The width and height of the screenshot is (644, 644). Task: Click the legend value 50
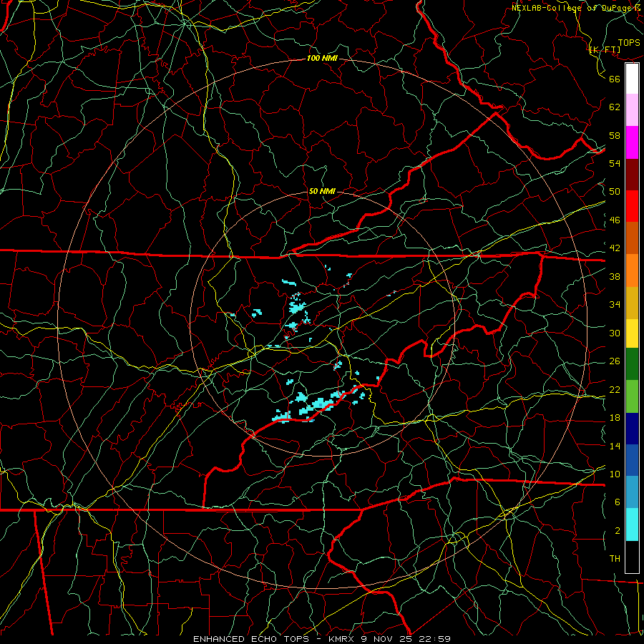coord(615,192)
